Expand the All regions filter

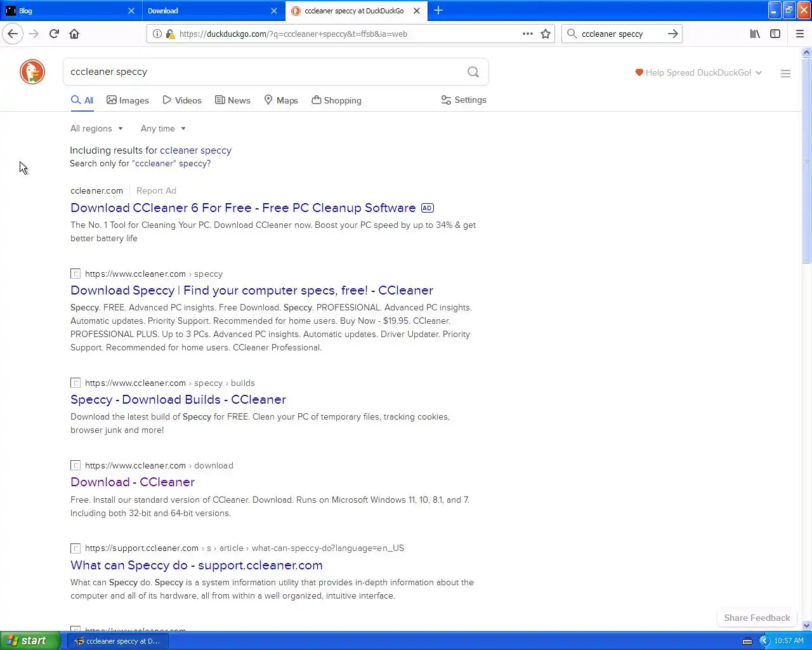tap(96, 128)
